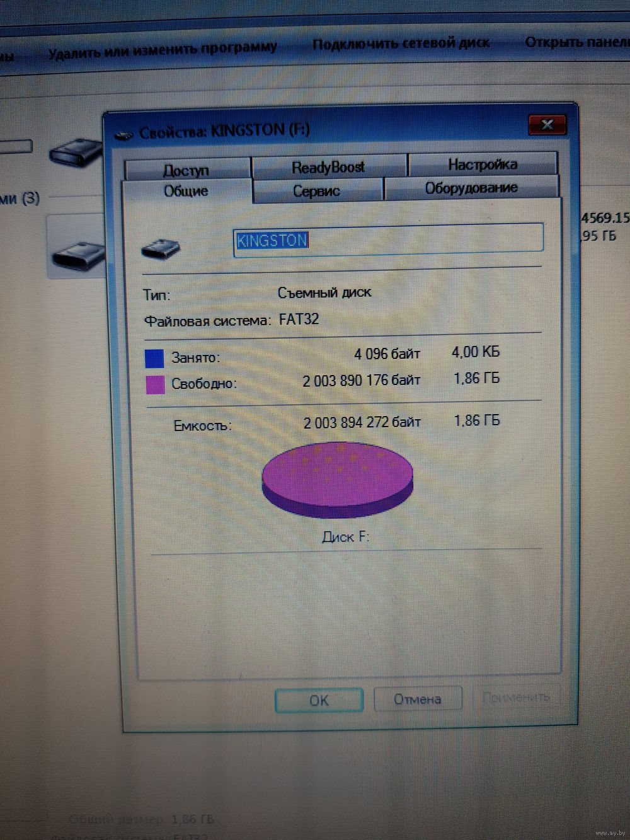
Task: Click the KINGSTON volume label field
Action: point(387,239)
